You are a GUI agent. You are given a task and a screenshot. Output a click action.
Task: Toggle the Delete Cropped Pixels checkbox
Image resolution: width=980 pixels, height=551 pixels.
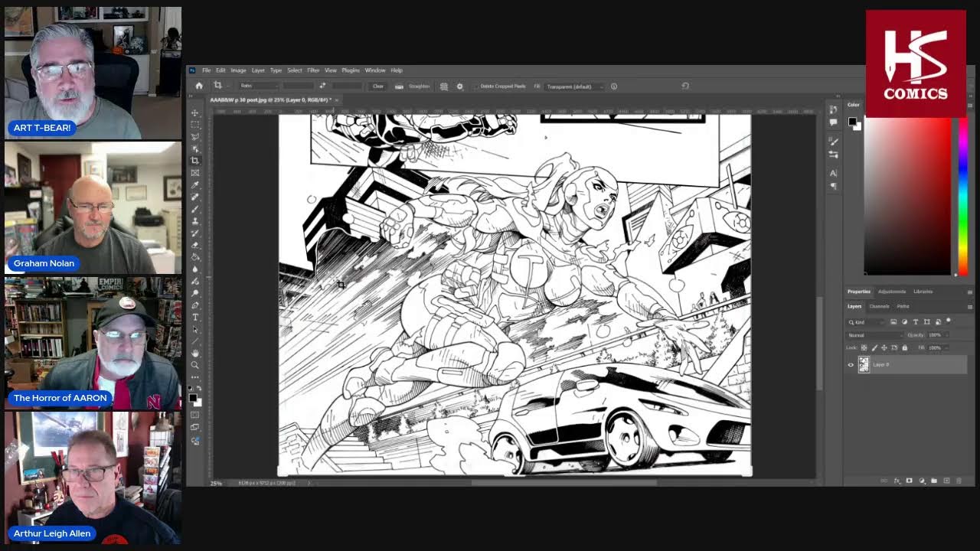tap(475, 86)
